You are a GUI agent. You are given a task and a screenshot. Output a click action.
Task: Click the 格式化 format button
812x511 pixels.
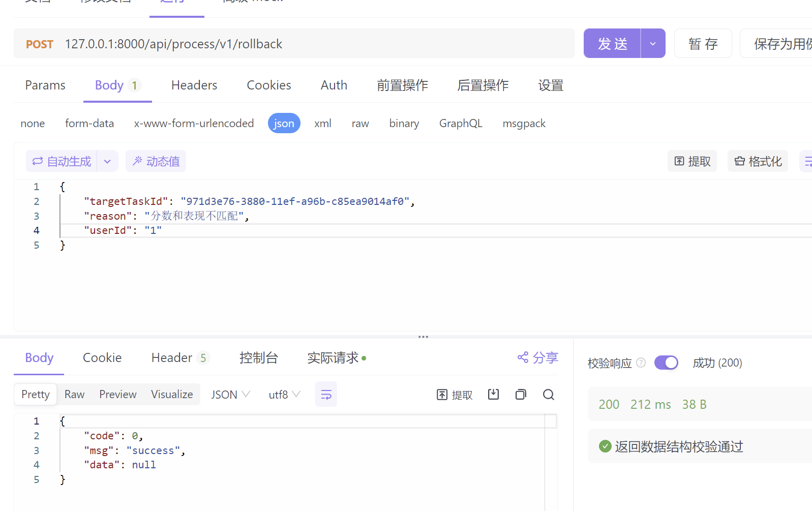(x=758, y=161)
